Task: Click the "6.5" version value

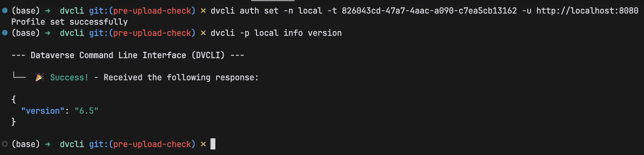Action: [x=86, y=111]
